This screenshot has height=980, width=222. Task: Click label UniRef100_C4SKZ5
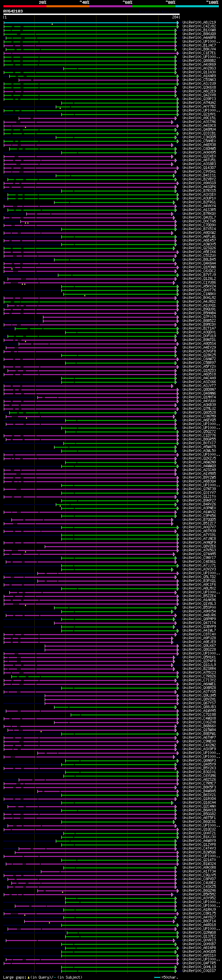[x=199, y=886]
